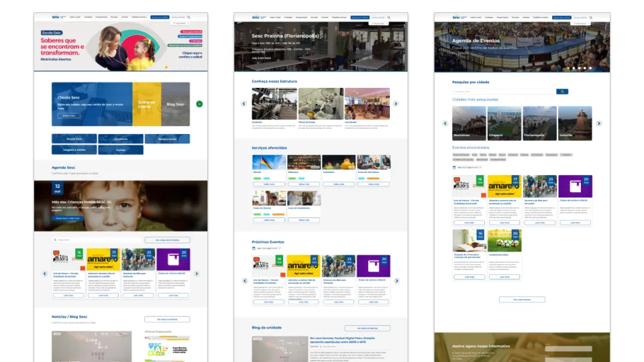The image size is (644, 362).
Task: Click the Academia category button
Action: (120, 139)
